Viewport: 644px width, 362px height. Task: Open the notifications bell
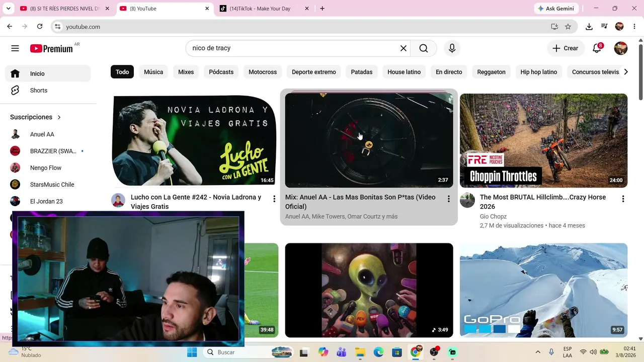click(597, 48)
